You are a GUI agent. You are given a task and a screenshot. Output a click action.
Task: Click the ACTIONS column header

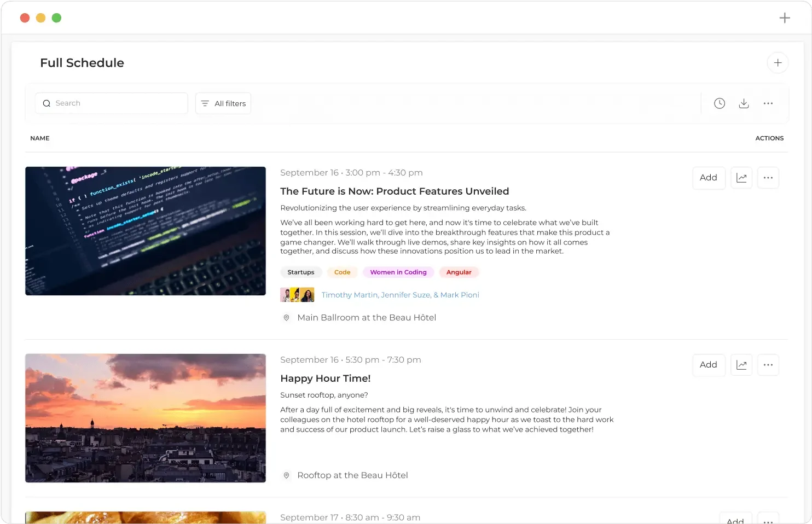(x=769, y=138)
